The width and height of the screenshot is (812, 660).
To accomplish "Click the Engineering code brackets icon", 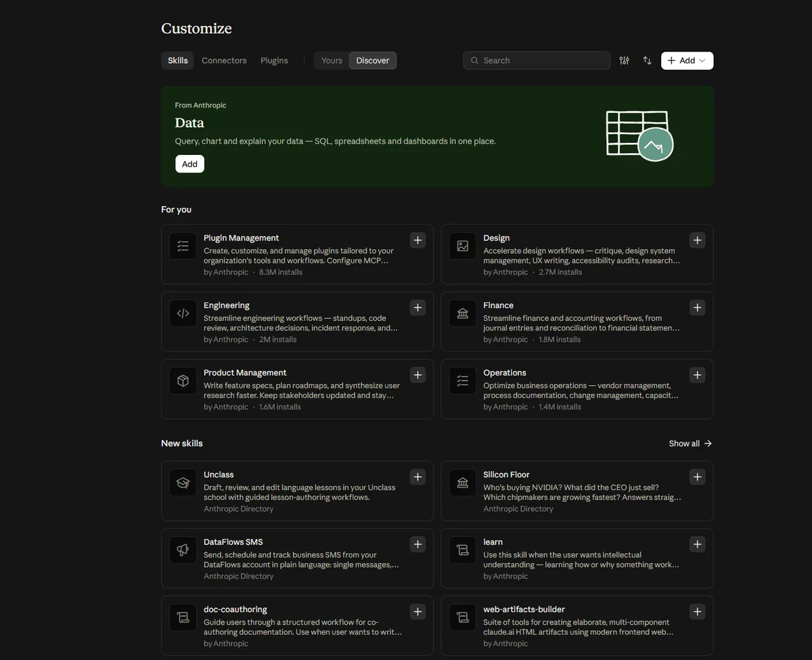I will (x=183, y=313).
